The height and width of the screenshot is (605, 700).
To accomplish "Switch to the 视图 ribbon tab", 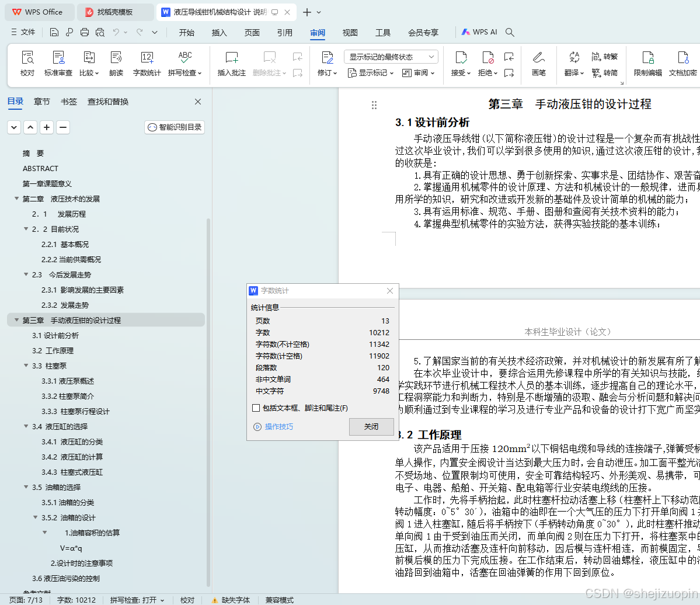I will point(350,33).
